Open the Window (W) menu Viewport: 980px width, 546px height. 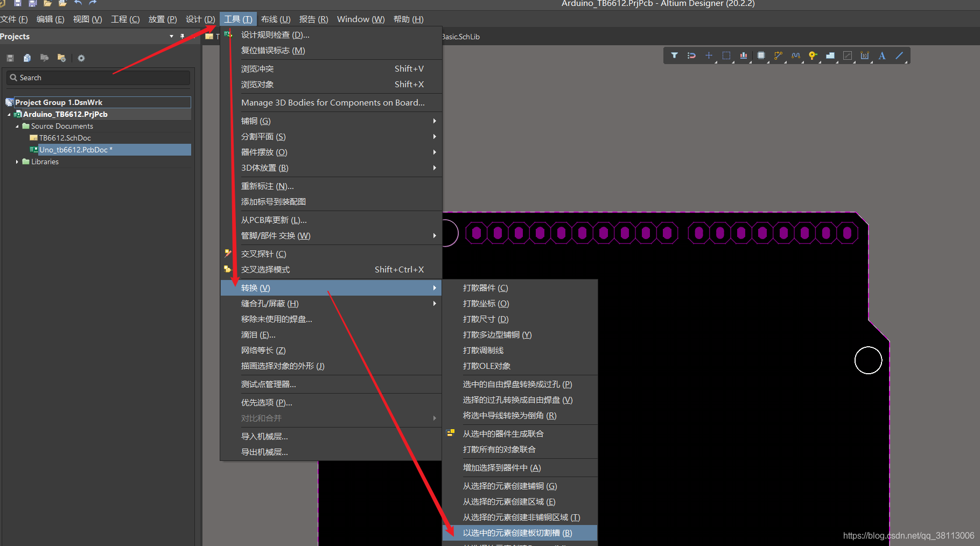click(361, 19)
